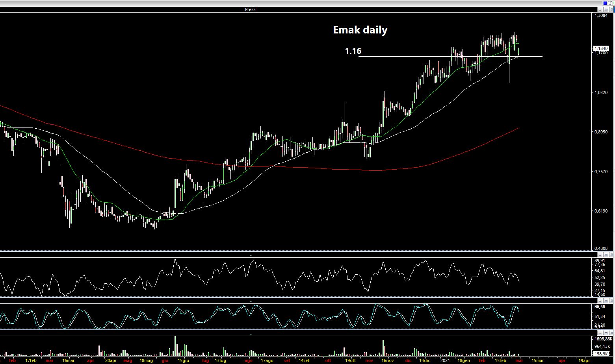Click the highlighted 158,9K volume label

click(x=601, y=354)
